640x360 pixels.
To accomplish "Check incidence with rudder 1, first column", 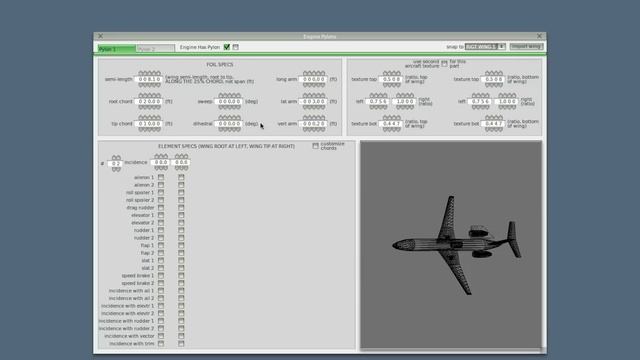I will [161, 321].
